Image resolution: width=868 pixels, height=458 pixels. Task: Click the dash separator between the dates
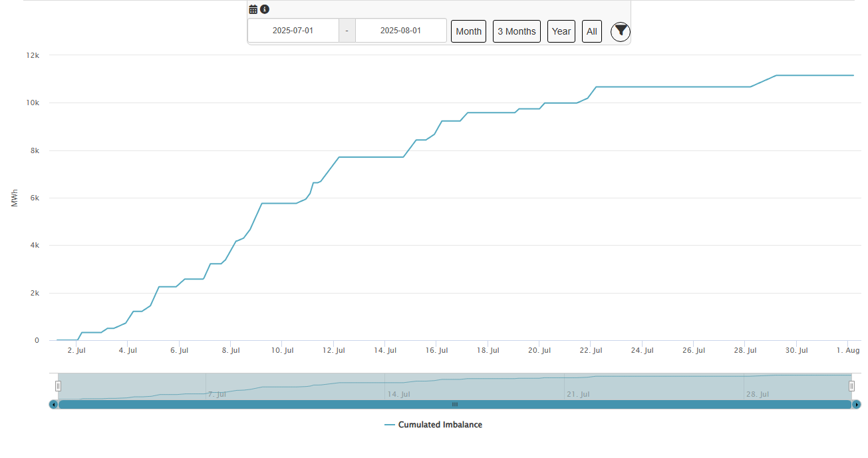(x=347, y=31)
